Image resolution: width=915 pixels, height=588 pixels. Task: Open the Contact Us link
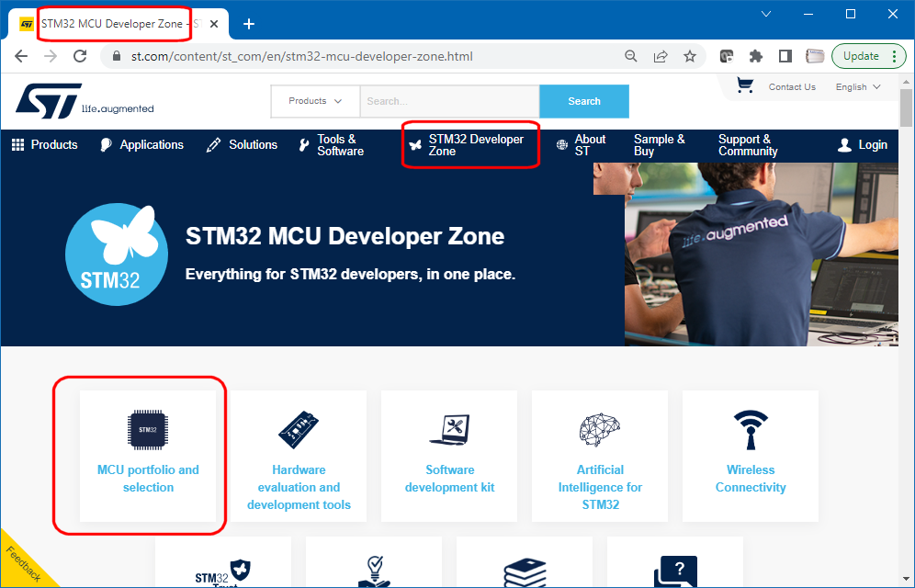792,87
